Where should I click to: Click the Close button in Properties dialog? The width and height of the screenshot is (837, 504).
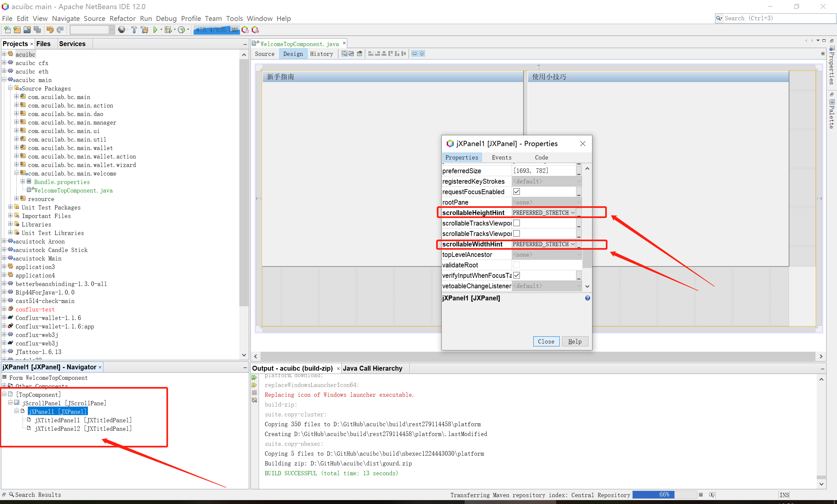546,341
